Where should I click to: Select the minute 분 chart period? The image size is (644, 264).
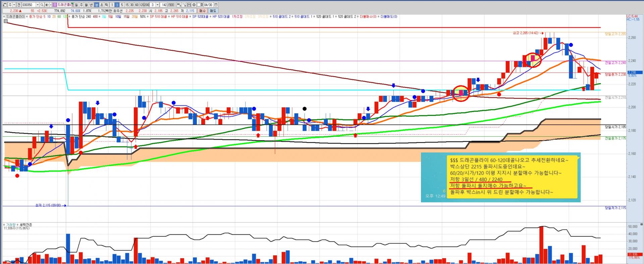(97, 5)
